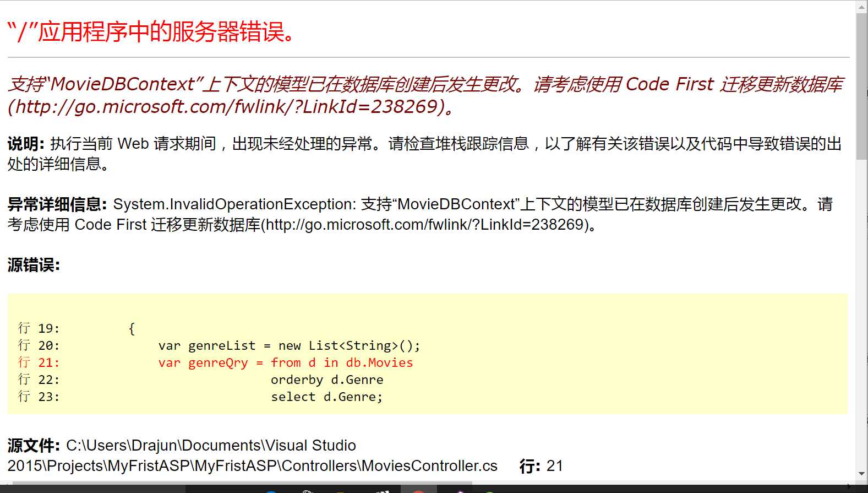868x493 pixels.
Task: Click the MoviesController.cs file path
Action: point(252,456)
